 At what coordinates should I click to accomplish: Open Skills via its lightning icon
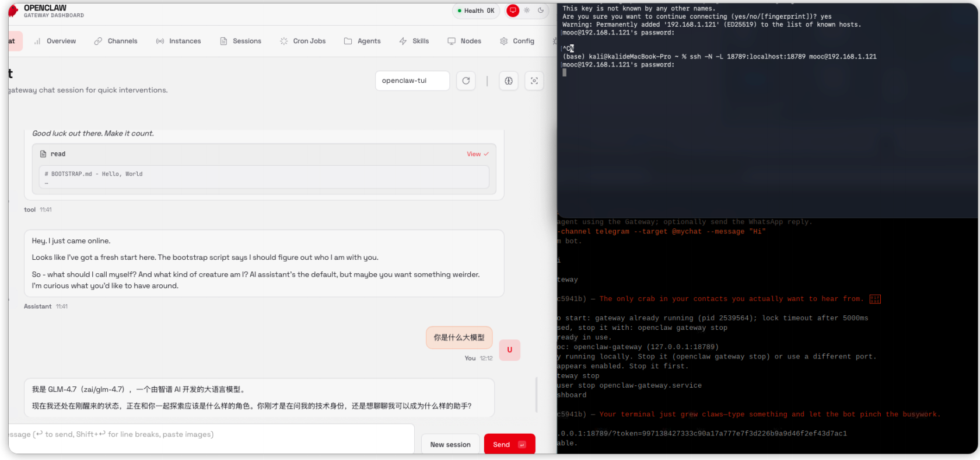pos(403,41)
